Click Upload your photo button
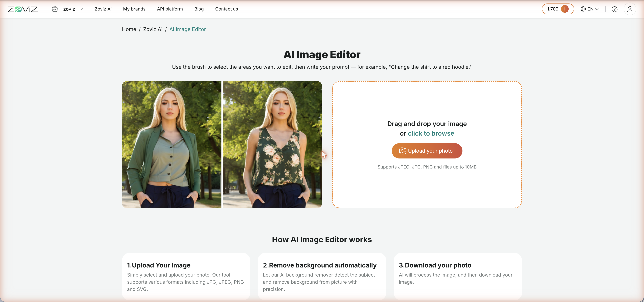Viewport: 644px width, 302px height. [x=427, y=151]
